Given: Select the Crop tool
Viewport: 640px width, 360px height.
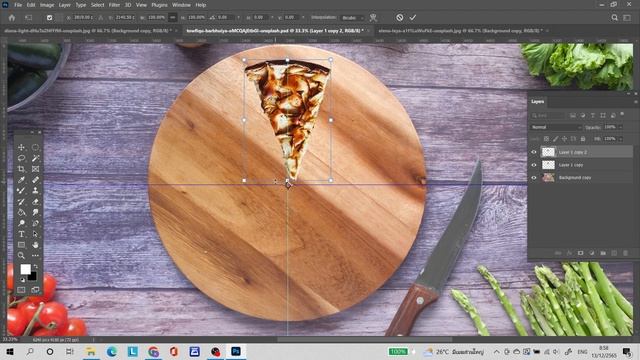Looking at the screenshot, I should click(x=21, y=169).
